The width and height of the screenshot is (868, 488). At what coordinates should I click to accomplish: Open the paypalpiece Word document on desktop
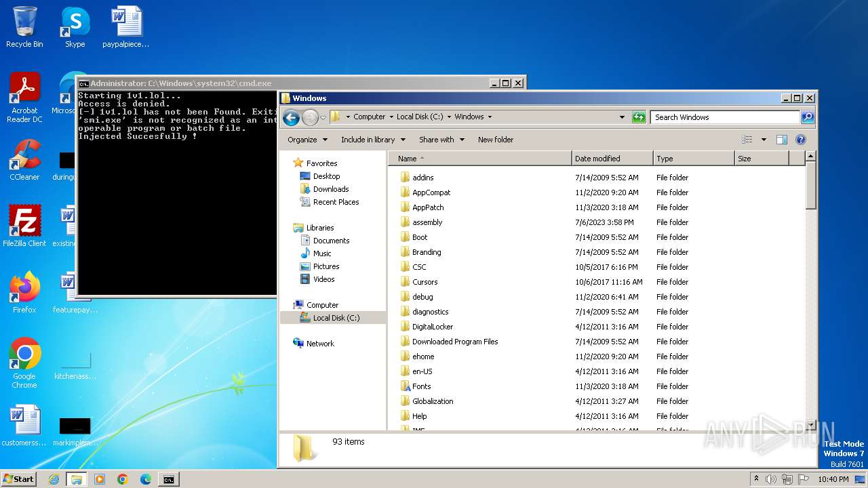coord(126,27)
